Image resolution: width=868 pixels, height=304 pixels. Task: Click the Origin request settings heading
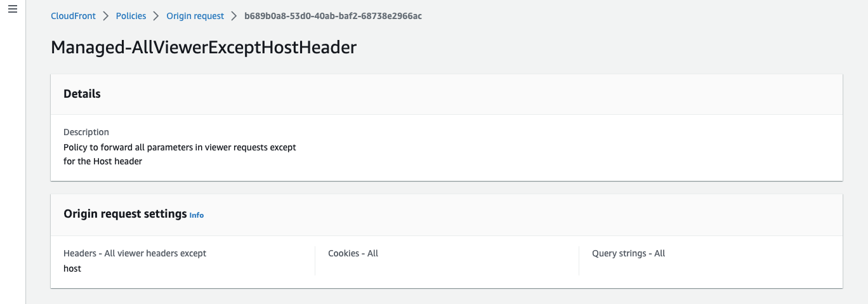(x=125, y=214)
